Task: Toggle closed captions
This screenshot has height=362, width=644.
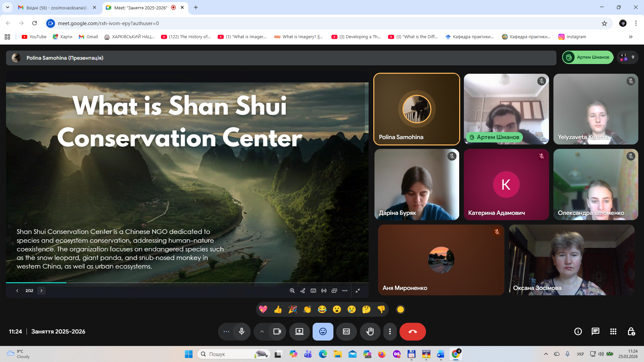Action: tap(346, 331)
